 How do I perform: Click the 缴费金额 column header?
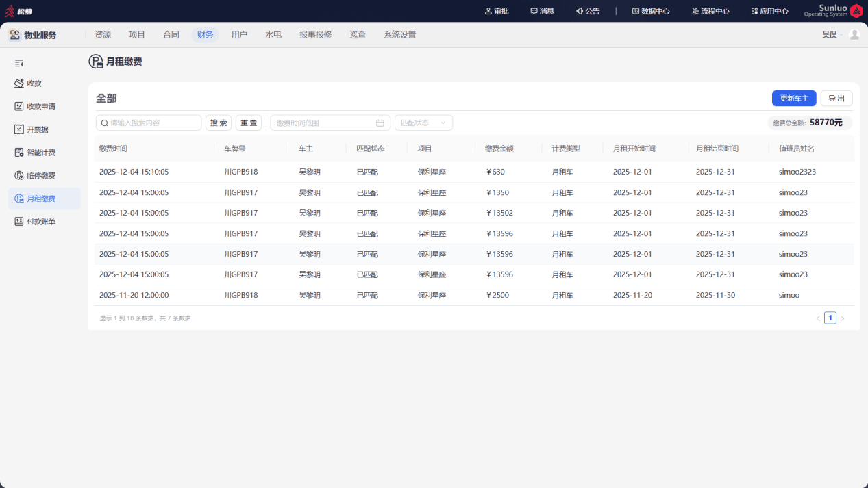(499, 149)
